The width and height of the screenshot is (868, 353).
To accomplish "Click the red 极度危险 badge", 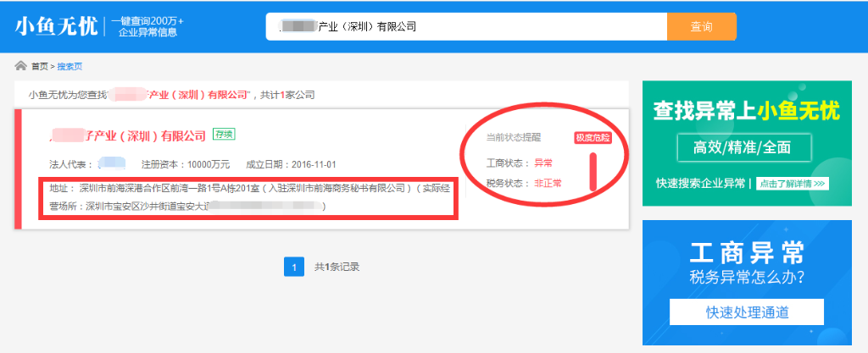I will pyautogui.click(x=593, y=137).
